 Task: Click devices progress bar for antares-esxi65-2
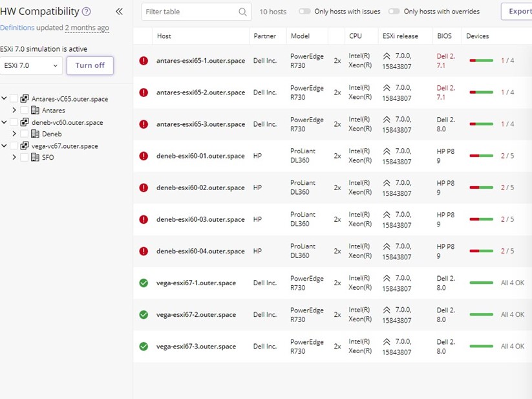click(481, 92)
